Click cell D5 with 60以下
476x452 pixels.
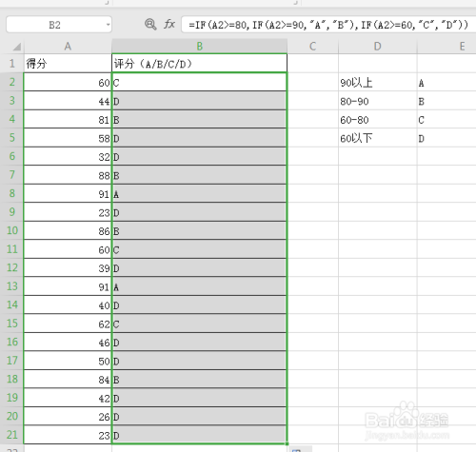[x=377, y=138]
